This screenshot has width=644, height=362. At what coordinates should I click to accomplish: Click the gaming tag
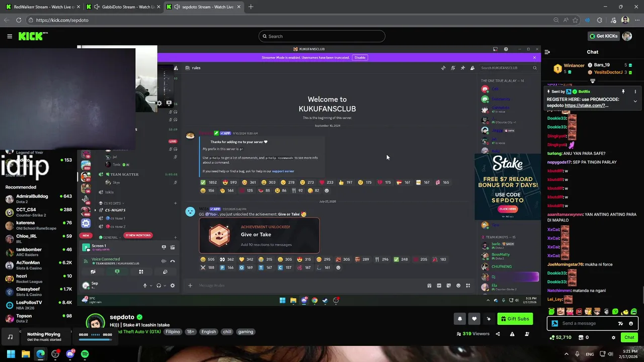point(246,332)
